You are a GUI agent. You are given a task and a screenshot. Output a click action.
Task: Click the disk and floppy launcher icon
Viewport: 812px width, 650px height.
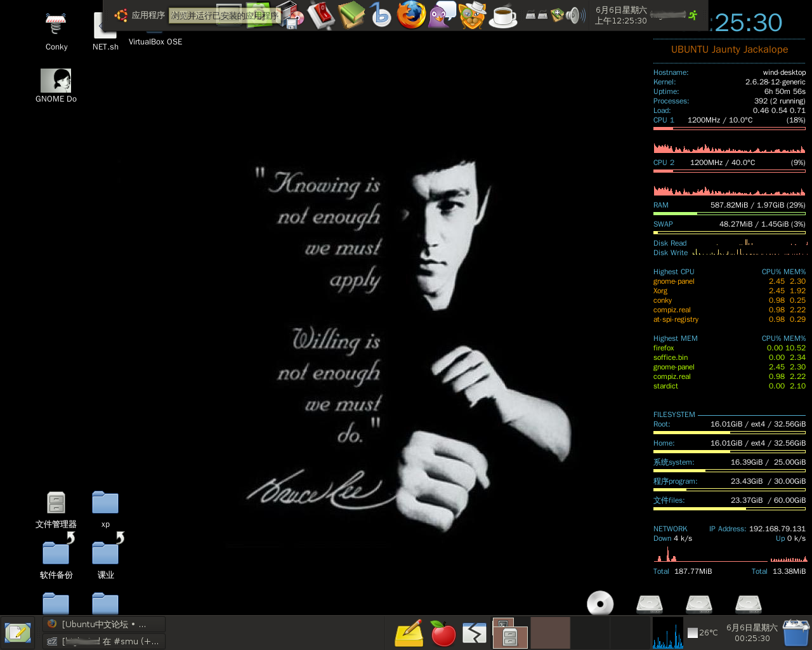coord(291,15)
